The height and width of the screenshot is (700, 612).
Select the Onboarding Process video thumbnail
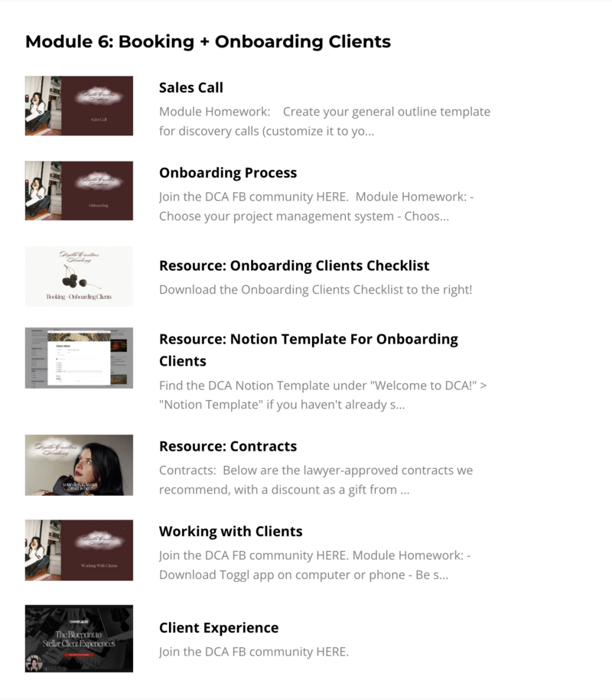pos(79,190)
